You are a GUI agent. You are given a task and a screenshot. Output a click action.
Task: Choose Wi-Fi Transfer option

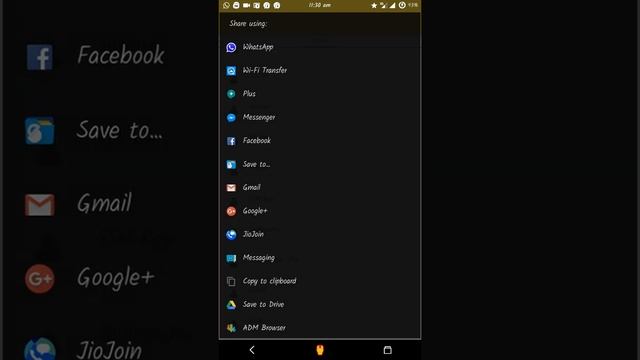[x=265, y=70]
